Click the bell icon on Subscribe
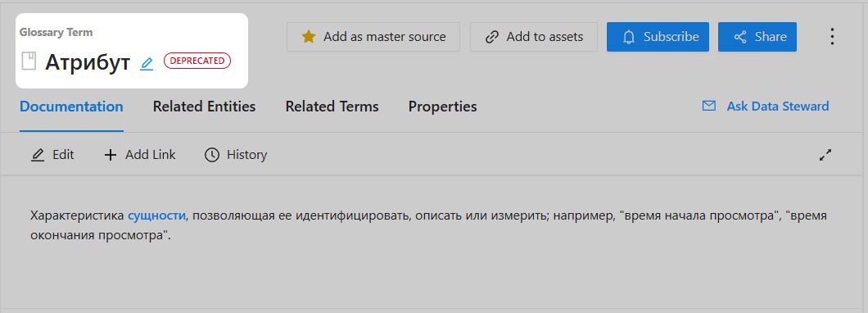The height and width of the screenshot is (313, 868). (629, 37)
